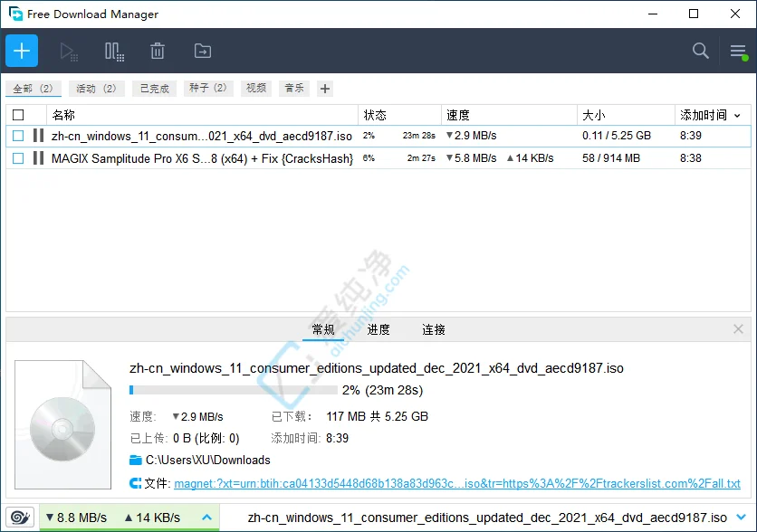This screenshot has width=757, height=532.
Task: Open the 常规 details tab
Action: pos(323,329)
